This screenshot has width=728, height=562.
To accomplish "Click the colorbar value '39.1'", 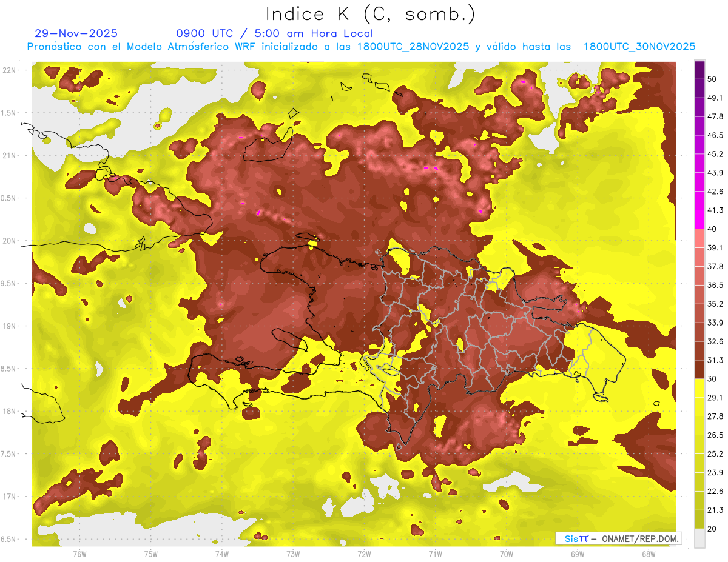I will pos(715,247).
